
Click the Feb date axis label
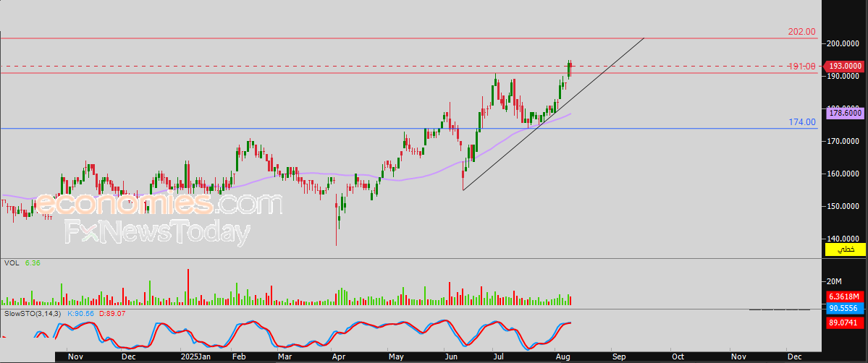point(239,357)
